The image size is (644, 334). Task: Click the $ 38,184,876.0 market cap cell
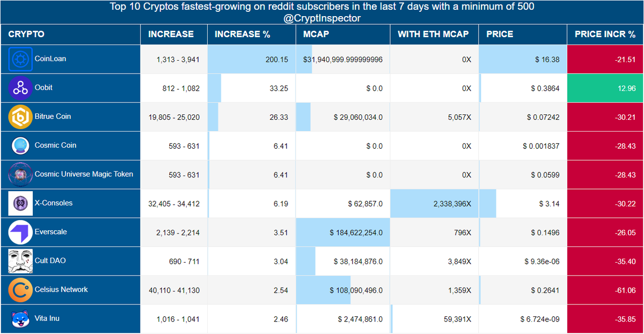pyautogui.click(x=343, y=262)
